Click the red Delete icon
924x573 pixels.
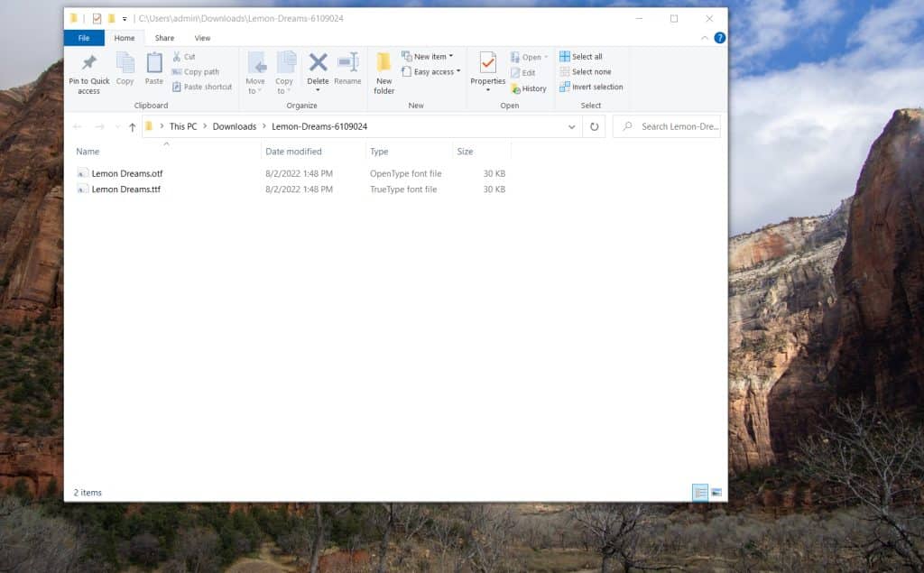[x=319, y=62]
